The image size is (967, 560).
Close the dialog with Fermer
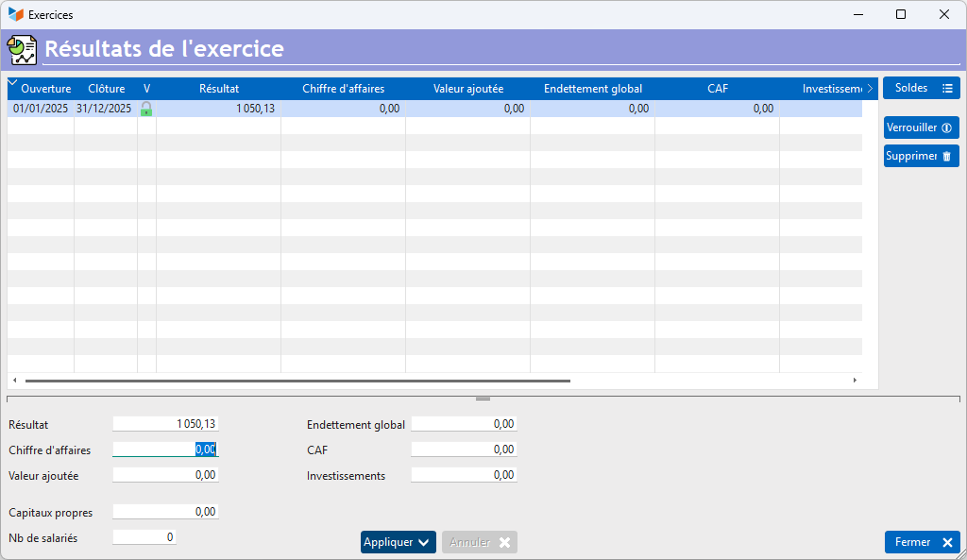tap(922, 542)
